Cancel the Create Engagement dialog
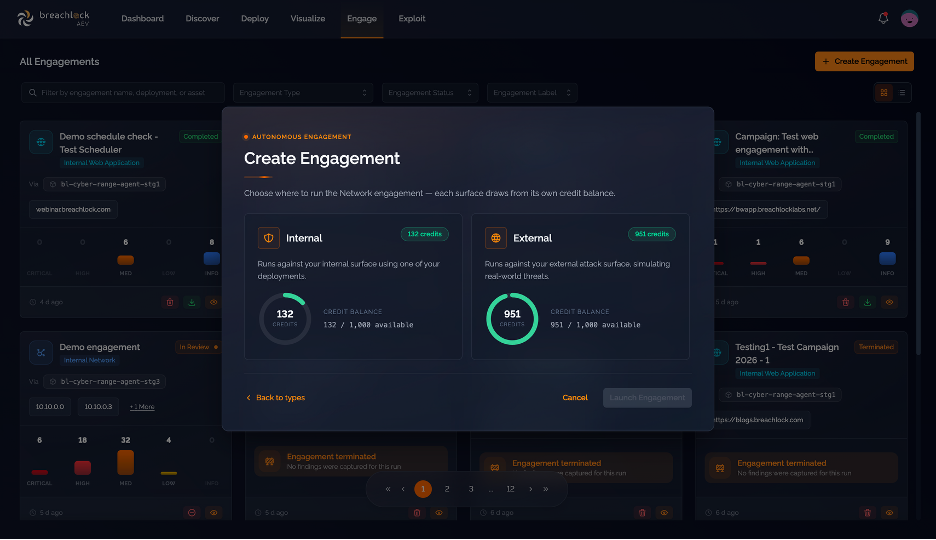Viewport: 936px width, 540px height. point(575,397)
